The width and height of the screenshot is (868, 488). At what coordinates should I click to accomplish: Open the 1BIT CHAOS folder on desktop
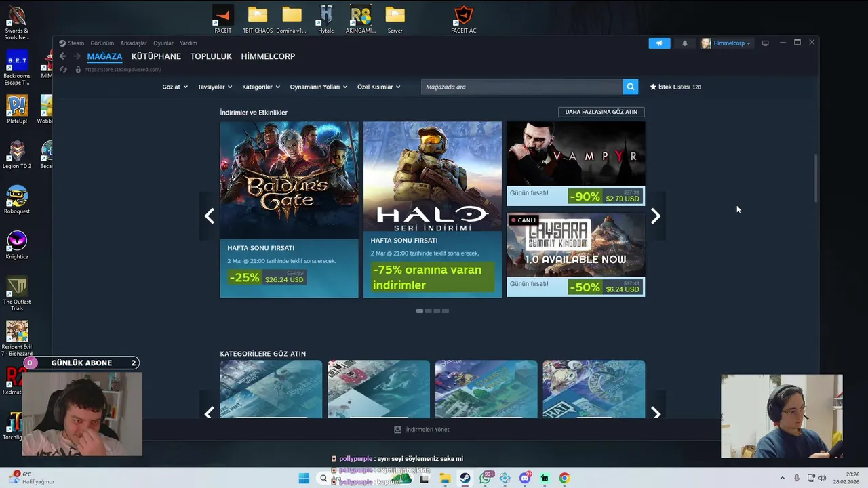pyautogui.click(x=258, y=19)
